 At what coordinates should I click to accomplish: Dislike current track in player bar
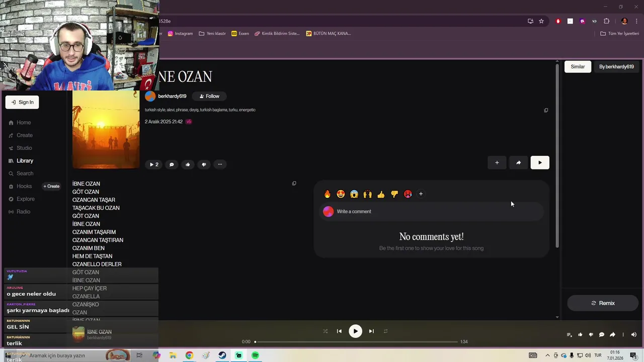click(591, 335)
